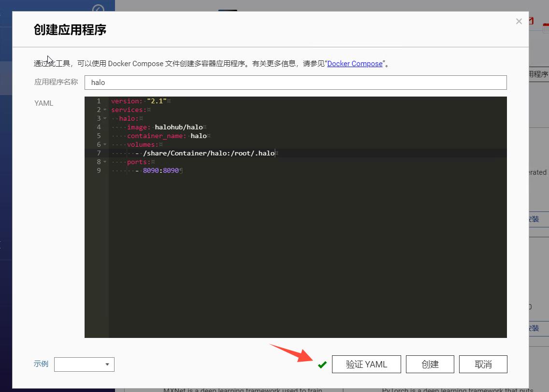This screenshot has height=392, width=549.
Task: Open the Docker Compose documentation link
Action: coord(355,63)
